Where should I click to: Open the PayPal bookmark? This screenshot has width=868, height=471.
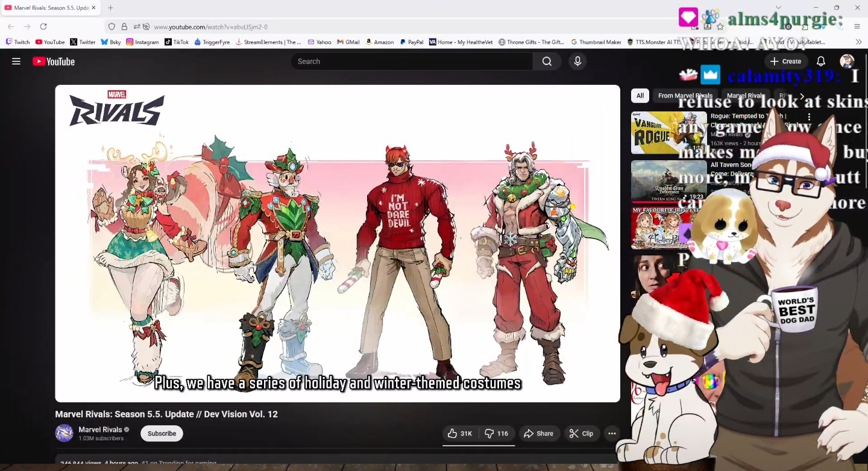tap(412, 42)
